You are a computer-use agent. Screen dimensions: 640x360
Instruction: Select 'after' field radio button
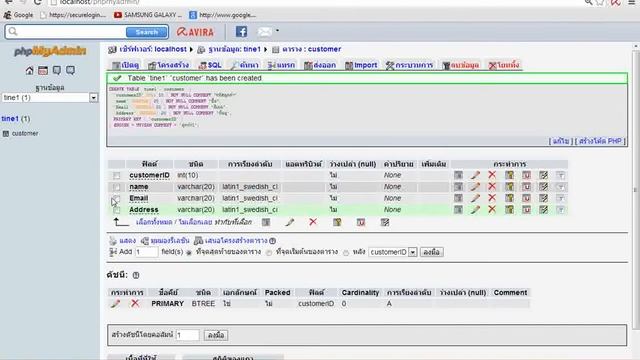pyautogui.click(x=346, y=253)
